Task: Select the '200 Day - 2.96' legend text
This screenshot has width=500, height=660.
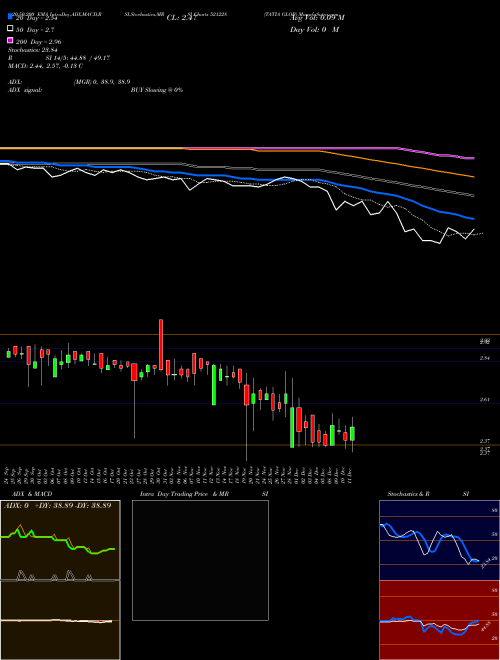Action: (39, 42)
